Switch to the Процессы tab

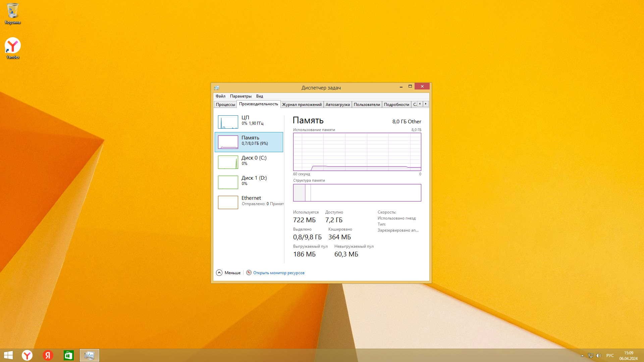[x=225, y=105]
